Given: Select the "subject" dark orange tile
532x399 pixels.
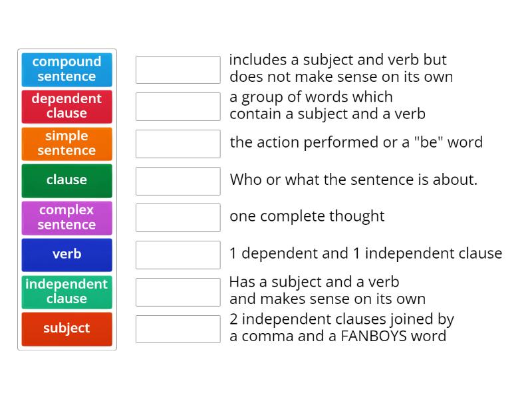Looking at the screenshot, I should 66,329.
